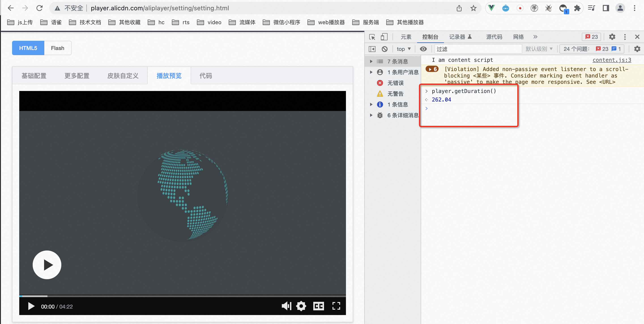Open the 源代码 DevTools tab

coord(494,37)
